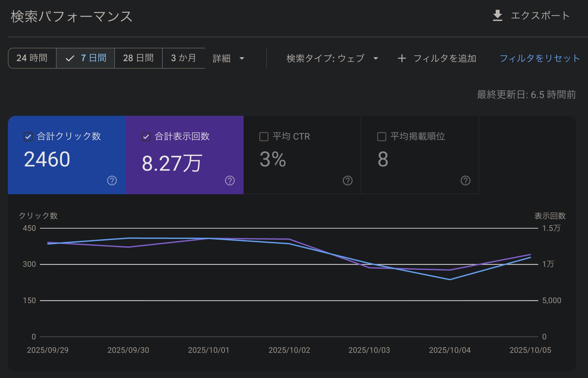Click help icon on 平均 CTR card
The image size is (588, 378).
pos(347,180)
